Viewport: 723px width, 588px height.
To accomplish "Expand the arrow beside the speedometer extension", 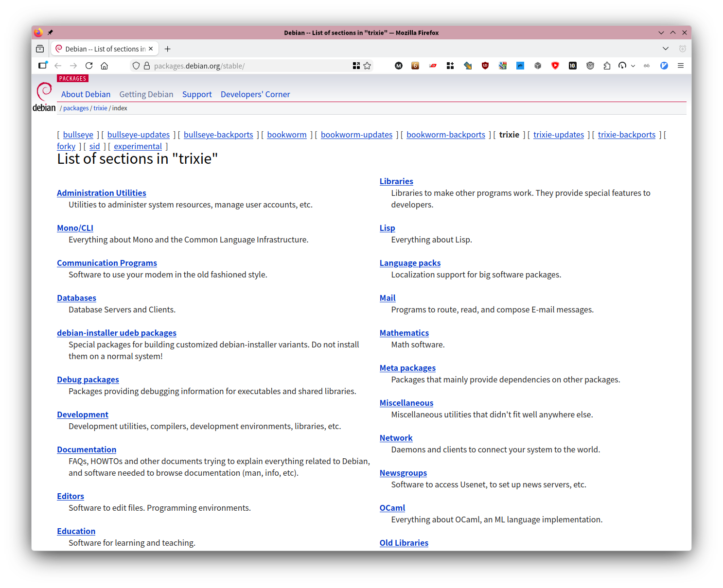I will [633, 66].
